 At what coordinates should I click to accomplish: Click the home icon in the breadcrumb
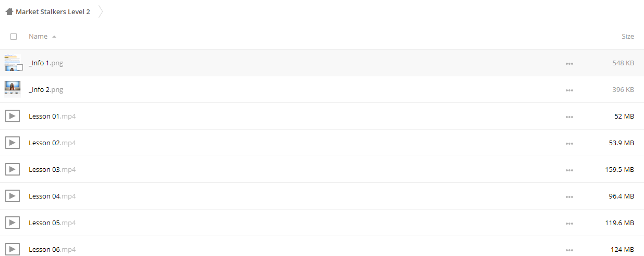click(x=9, y=11)
